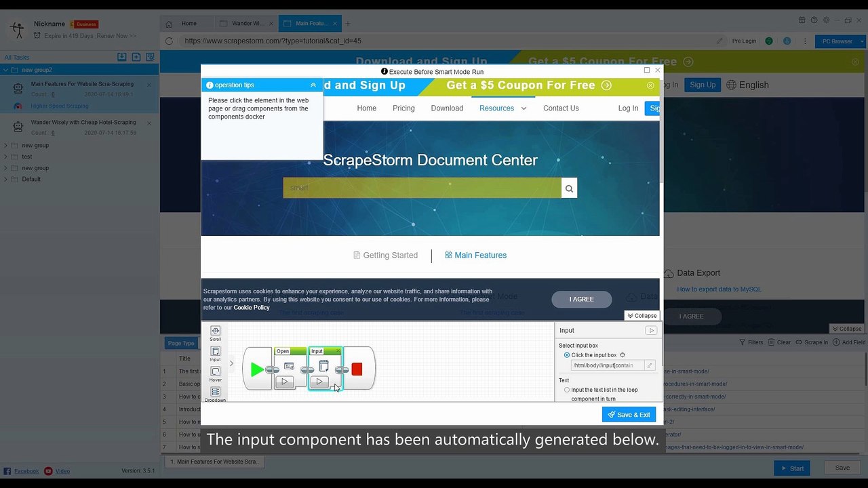The height and width of the screenshot is (488, 868).
Task: Reload the page with the refresh icon
Action: click(169, 41)
